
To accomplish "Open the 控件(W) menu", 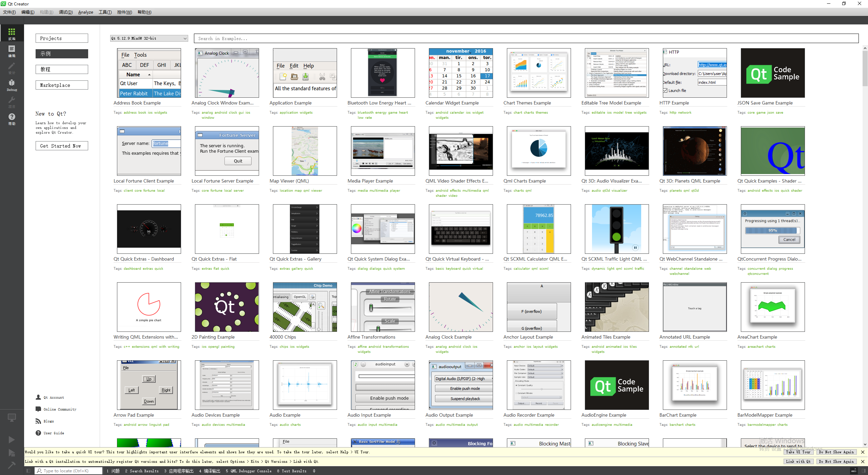I will pyautogui.click(x=124, y=12).
